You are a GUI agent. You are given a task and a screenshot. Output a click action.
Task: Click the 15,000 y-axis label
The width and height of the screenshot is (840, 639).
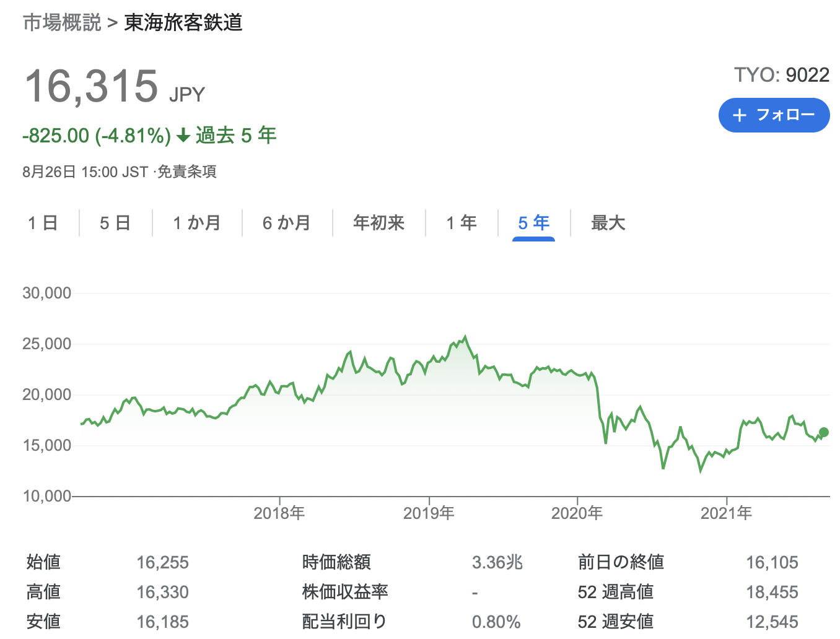[47, 445]
